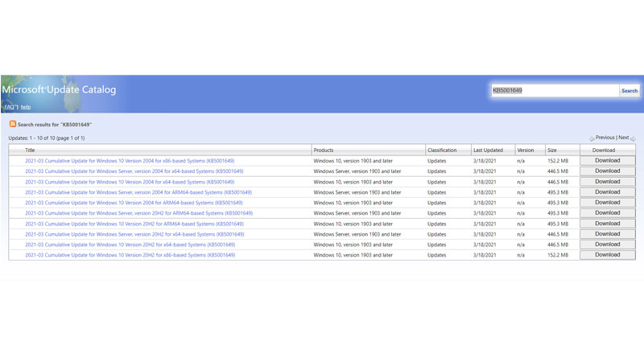Download Windows Server version 2004 x64-based update
The height and width of the screenshot is (362, 644).
[x=608, y=171]
